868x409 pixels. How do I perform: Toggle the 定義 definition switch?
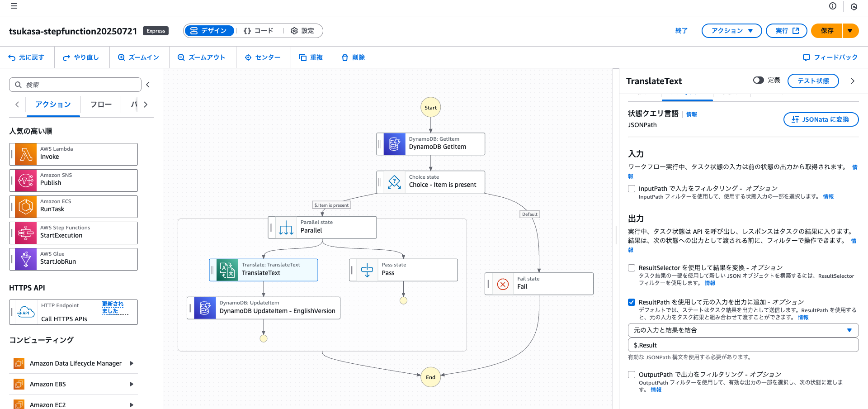click(x=758, y=80)
